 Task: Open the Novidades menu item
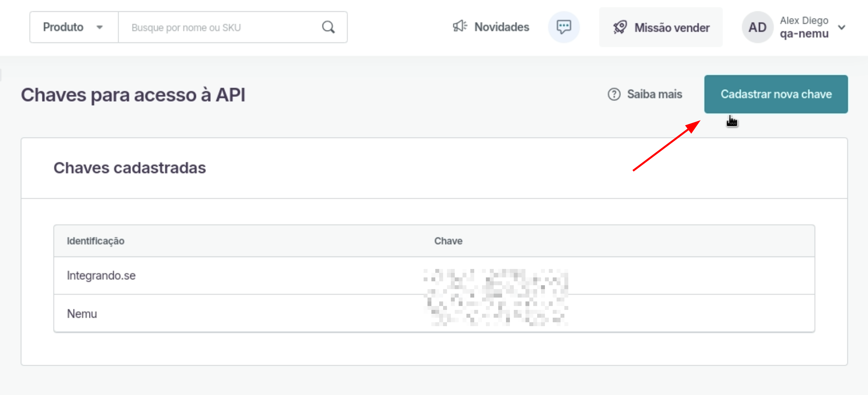(x=501, y=27)
